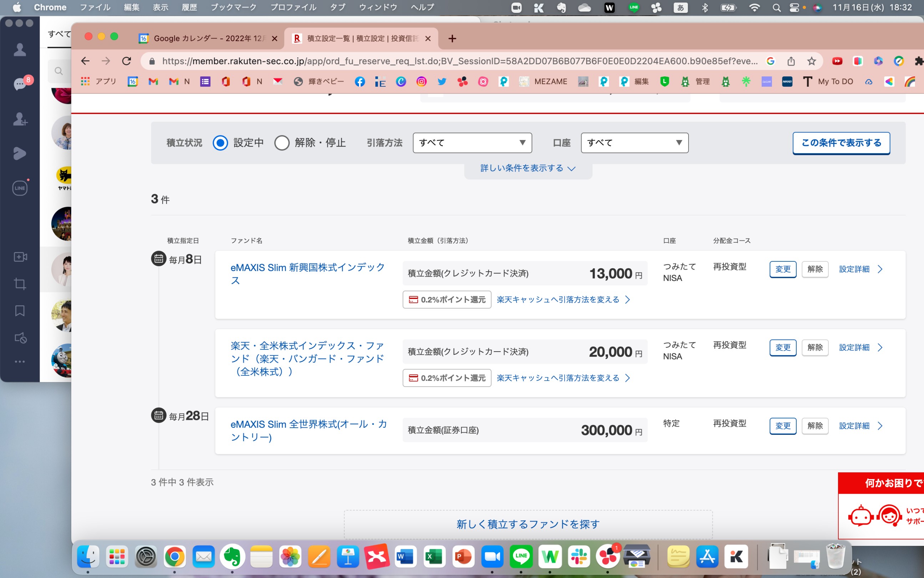Viewport: 924px width, 578px height.
Task: Switch to Google カレンダー tab
Action: click(208, 38)
